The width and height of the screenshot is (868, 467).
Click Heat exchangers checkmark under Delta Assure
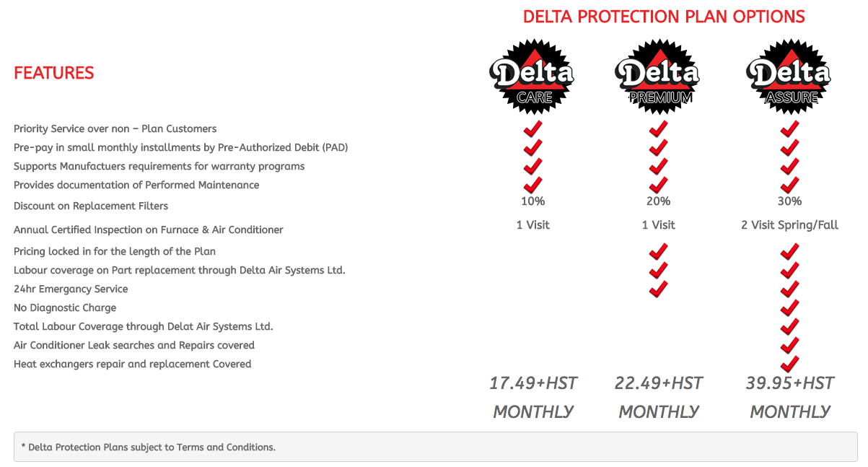point(789,364)
